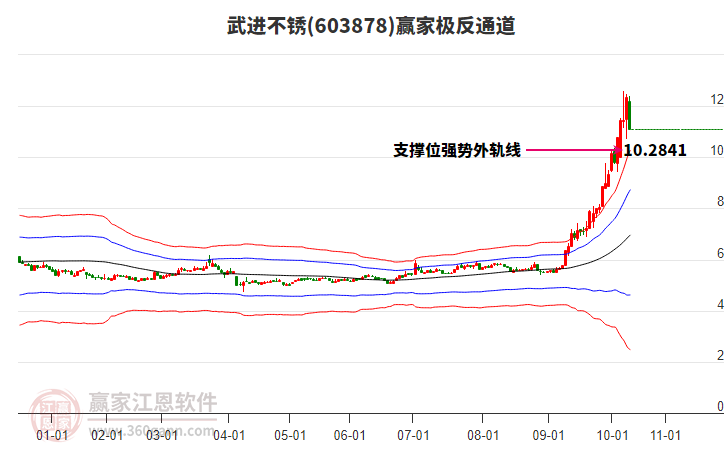
Task: Click the x-axis date 06-01
Action: click(x=350, y=435)
